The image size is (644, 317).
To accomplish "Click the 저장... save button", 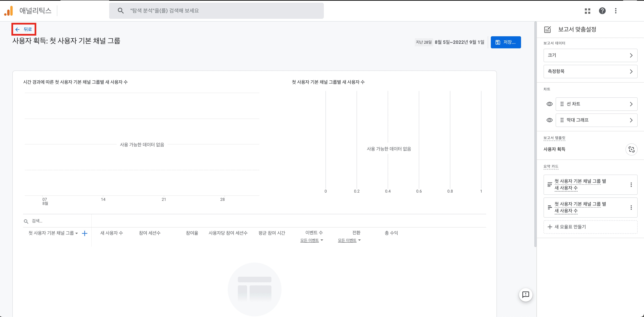I will coord(505,42).
